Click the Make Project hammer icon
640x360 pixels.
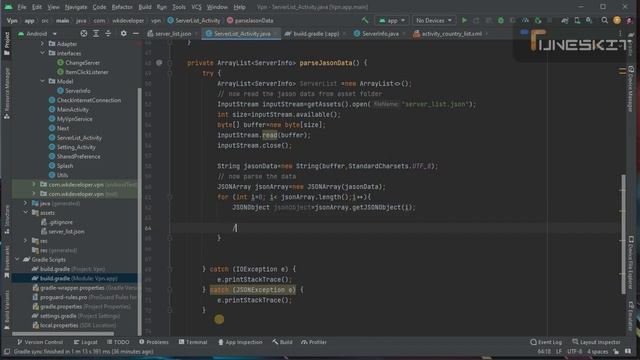click(x=365, y=20)
